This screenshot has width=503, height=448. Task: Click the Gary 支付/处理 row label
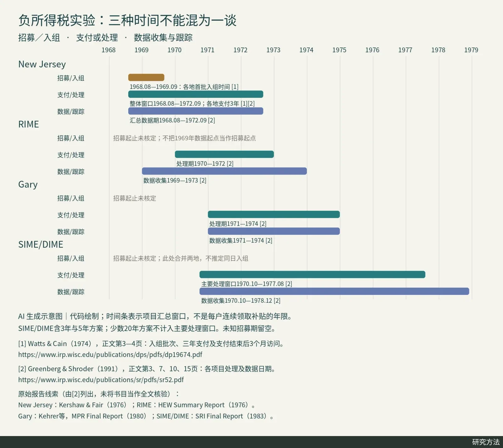(71, 215)
